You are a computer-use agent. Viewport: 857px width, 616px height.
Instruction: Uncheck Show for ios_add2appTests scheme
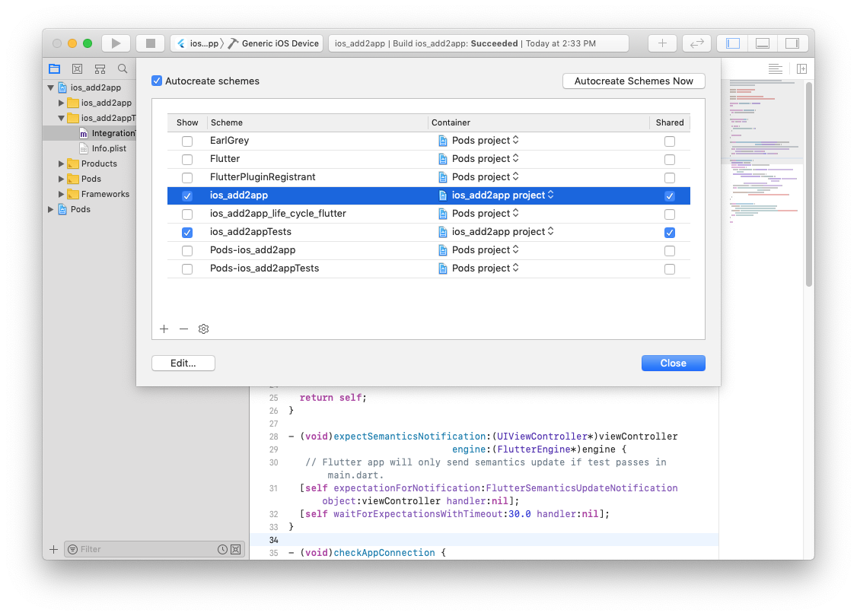(187, 232)
